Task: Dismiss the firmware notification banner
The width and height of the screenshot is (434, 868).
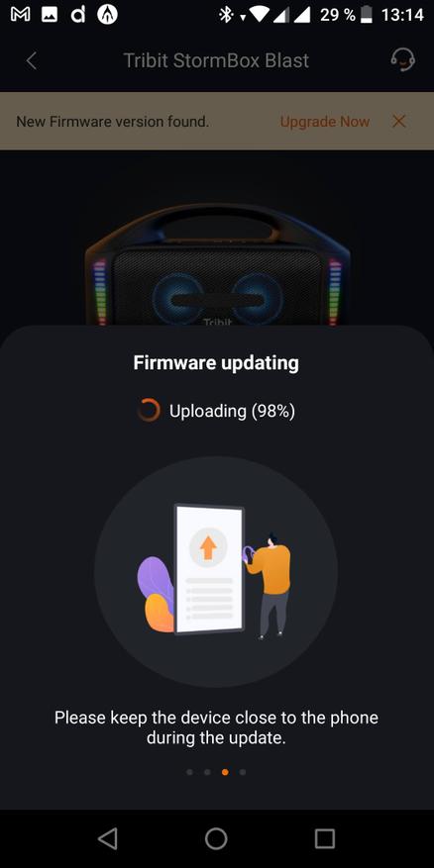Action: coord(399,121)
